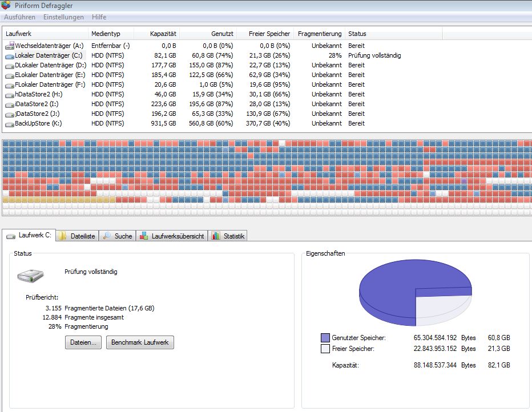Select the DLokaler Datenträger (D:) row
Screen dimensions: 532x412
click(222, 65)
